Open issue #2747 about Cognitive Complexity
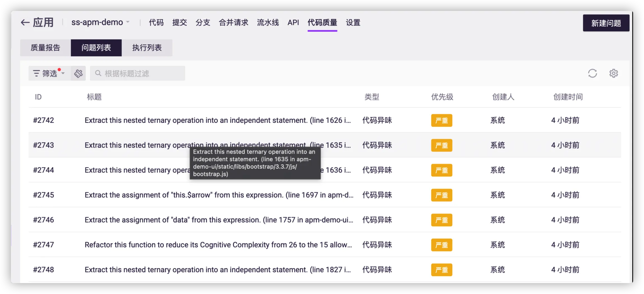 point(218,245)
